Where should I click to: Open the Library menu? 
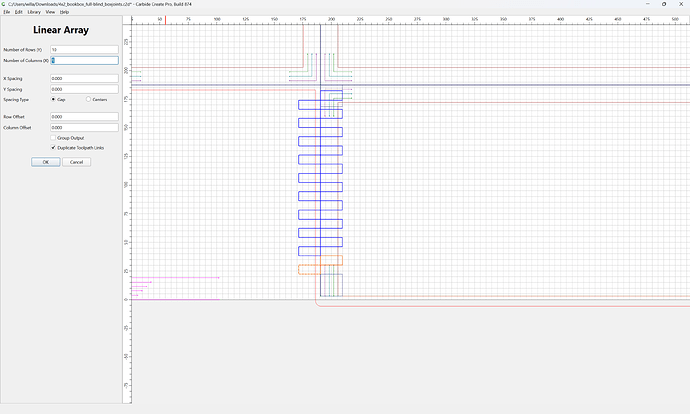pos(34,12)
